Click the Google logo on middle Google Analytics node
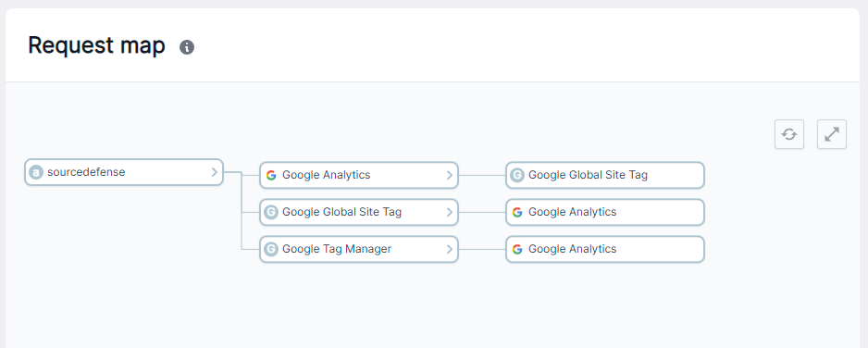 pyautogui.click(x=271, y=175)
